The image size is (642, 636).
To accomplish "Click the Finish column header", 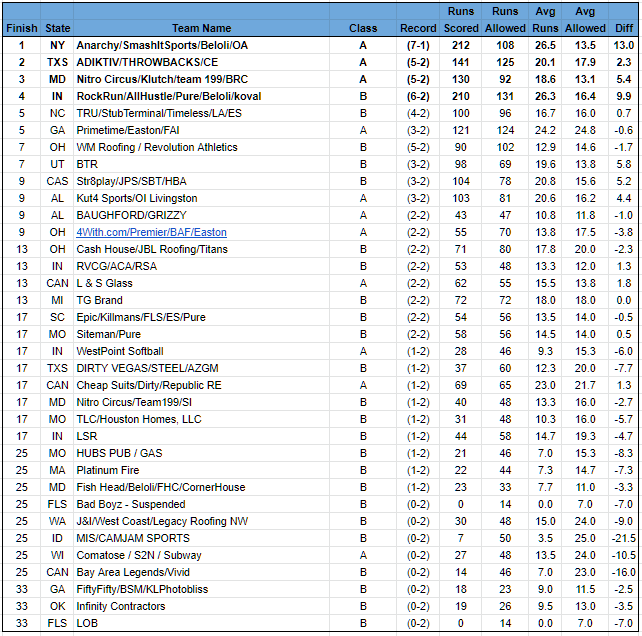I will pos(22,28).
